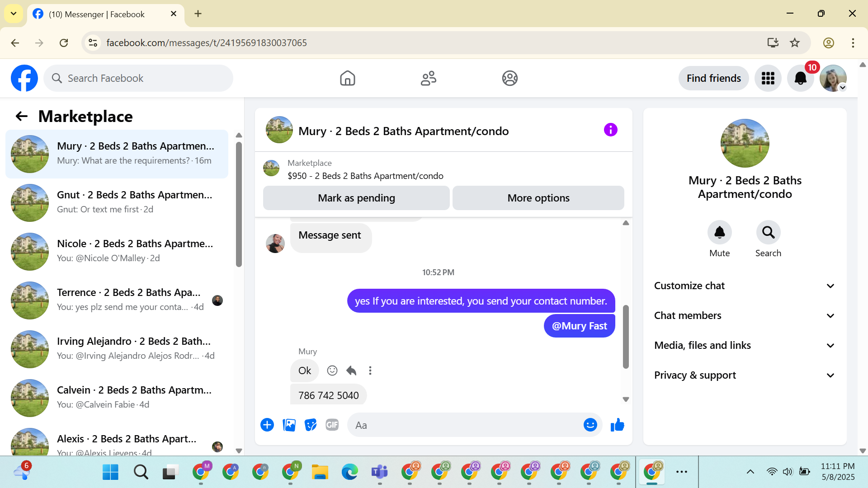Open Irving Alejandro conversation
Image resolution: width=868 pixels, height=488 pixels.
(x=117, y=349)
